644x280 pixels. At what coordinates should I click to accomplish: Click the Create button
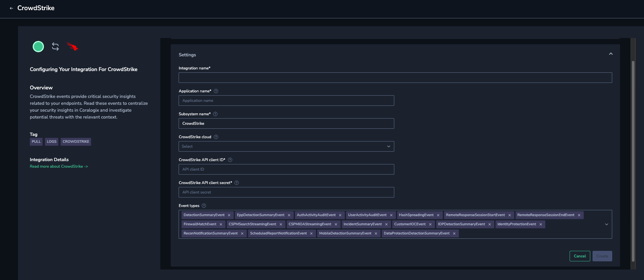602,256
